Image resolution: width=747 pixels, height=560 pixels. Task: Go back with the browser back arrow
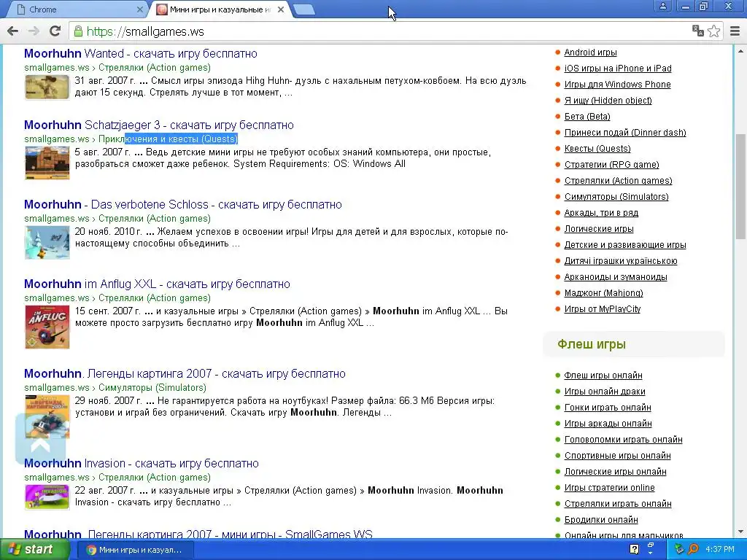pos(13,31)
